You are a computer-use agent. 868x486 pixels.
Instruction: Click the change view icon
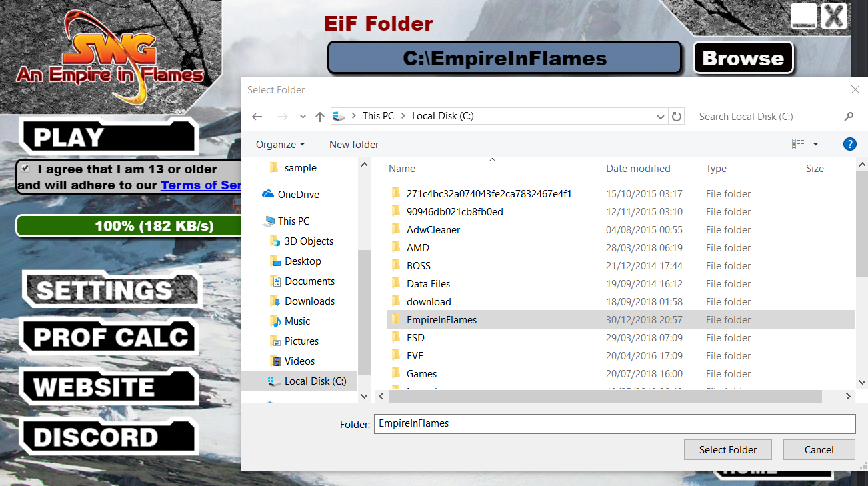click(x=798, y=144)
